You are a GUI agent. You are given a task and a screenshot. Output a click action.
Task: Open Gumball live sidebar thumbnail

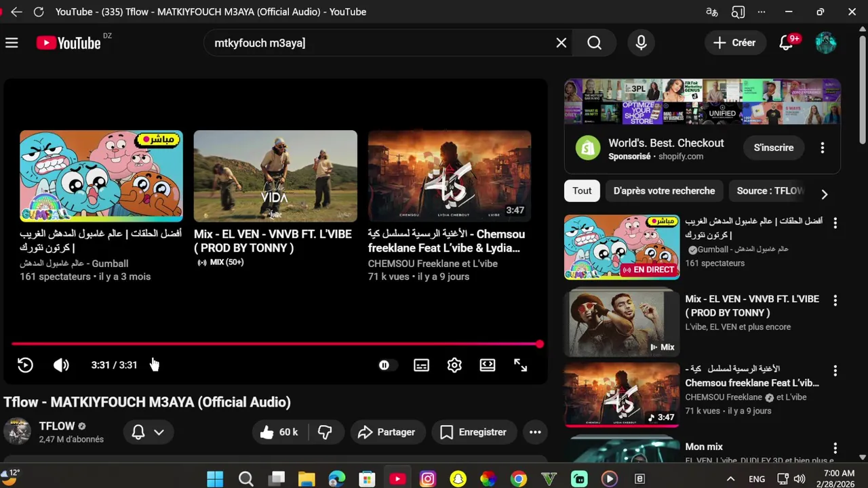pos(622,247)
